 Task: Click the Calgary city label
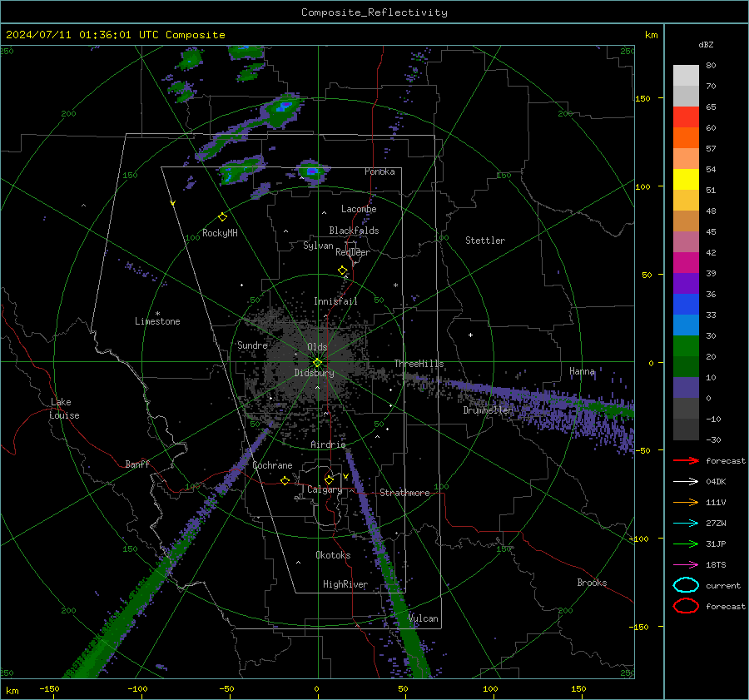[x=325, y=489]
